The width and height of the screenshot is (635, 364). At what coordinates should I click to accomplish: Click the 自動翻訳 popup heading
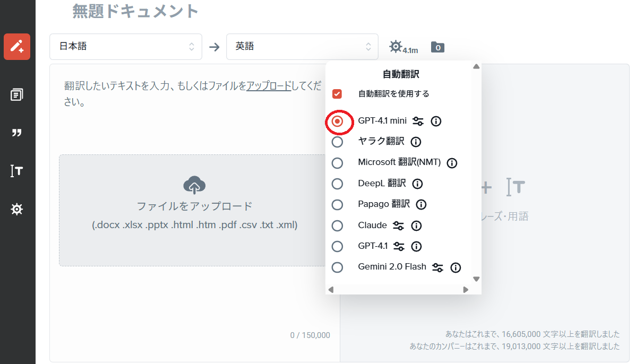(401, 74)
